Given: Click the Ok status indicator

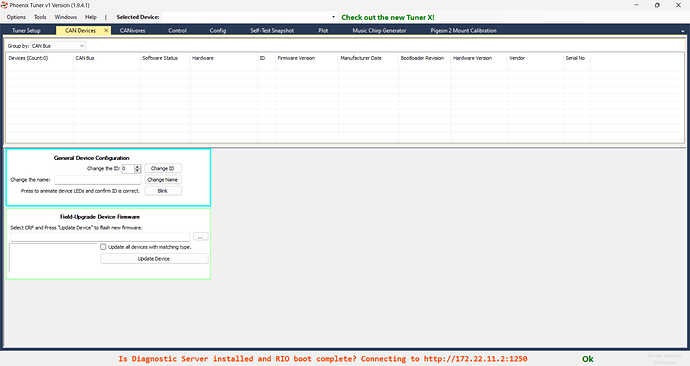Looking at the screenshot, I should (588, 359).
